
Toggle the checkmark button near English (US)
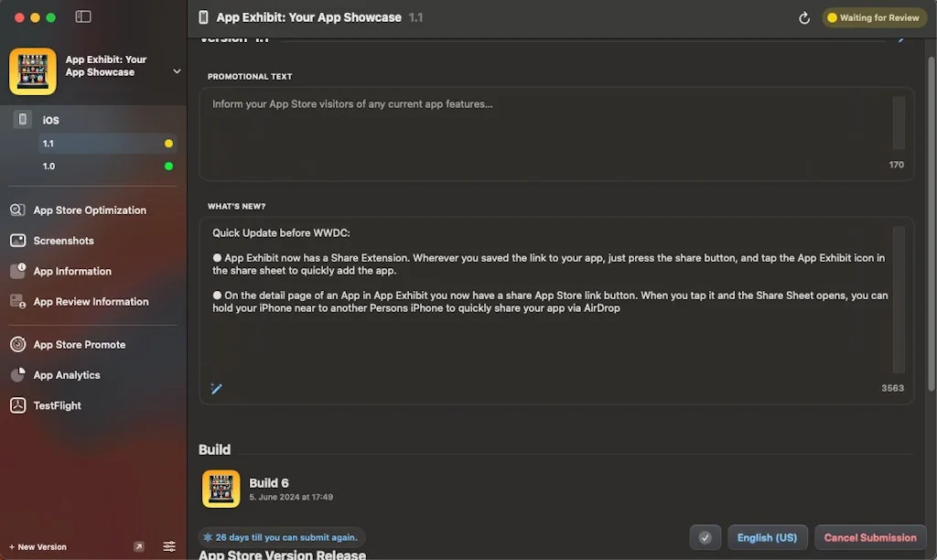click(x=705, y=537)
